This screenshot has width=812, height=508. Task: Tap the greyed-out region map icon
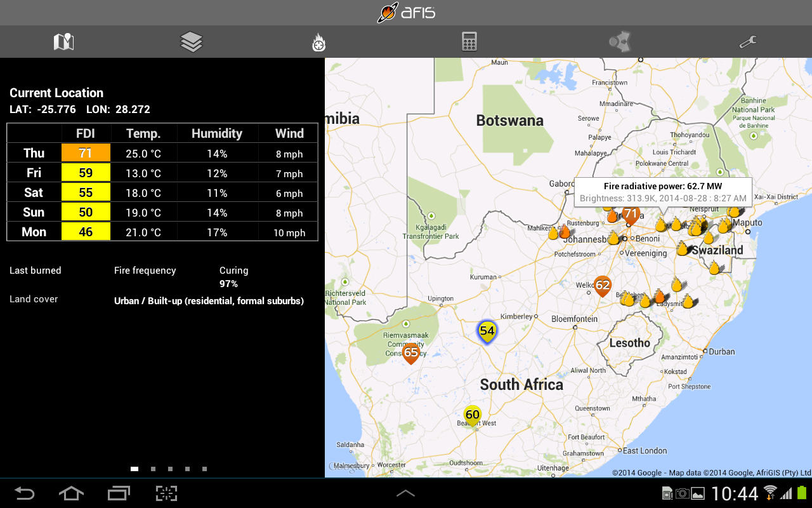click(x=619, y=42)
